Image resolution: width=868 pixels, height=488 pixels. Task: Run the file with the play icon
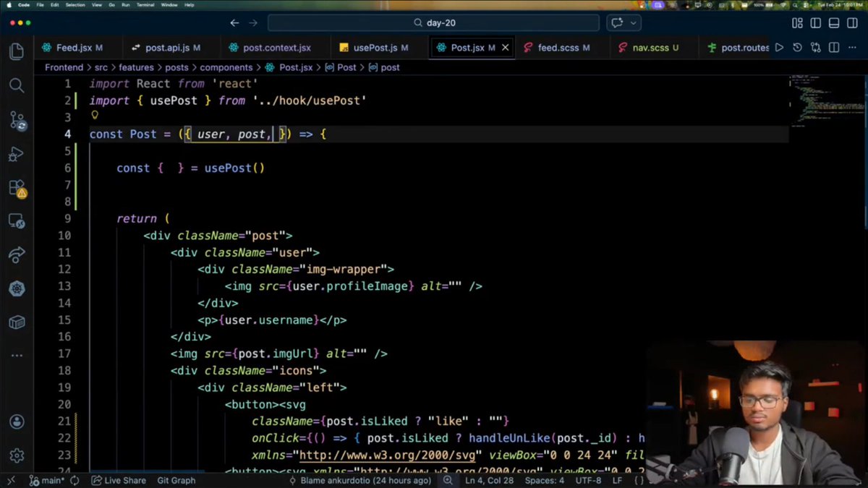pyautogui.click(x=779, y=48)
